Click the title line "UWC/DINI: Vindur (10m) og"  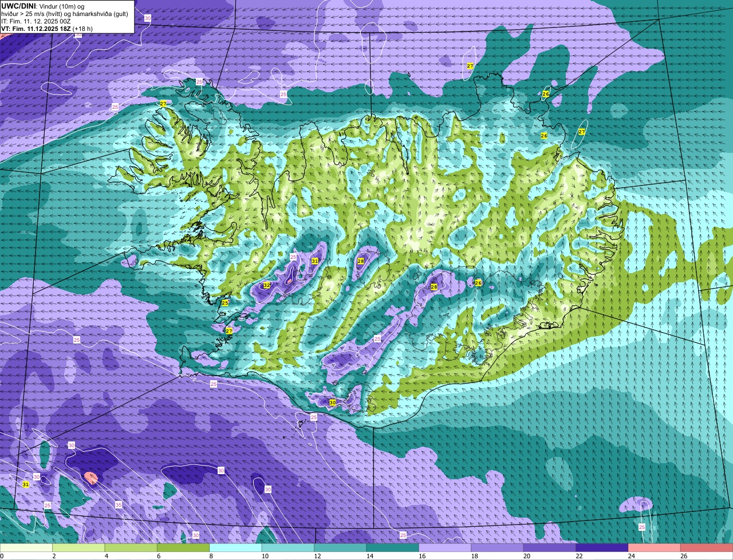(43, 6)
